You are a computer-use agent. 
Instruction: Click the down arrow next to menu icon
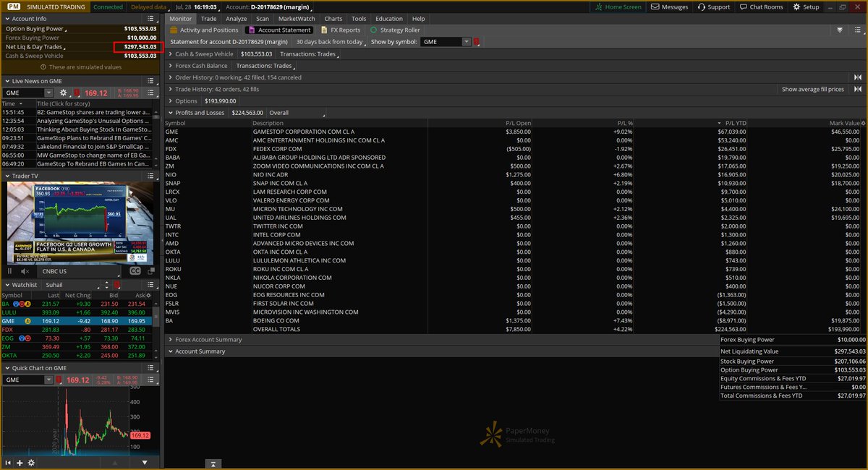pyautogui.click(x=840, y=30)
